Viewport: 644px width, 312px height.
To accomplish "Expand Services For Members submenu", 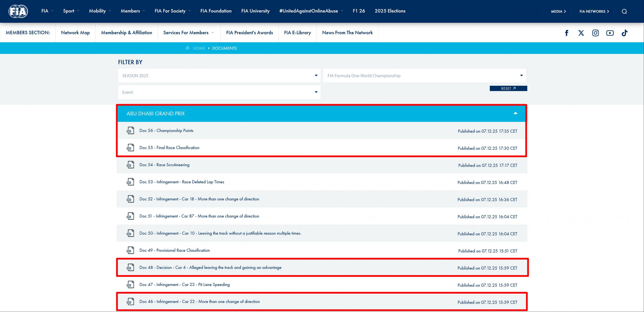I will click(x=189, y=33).
